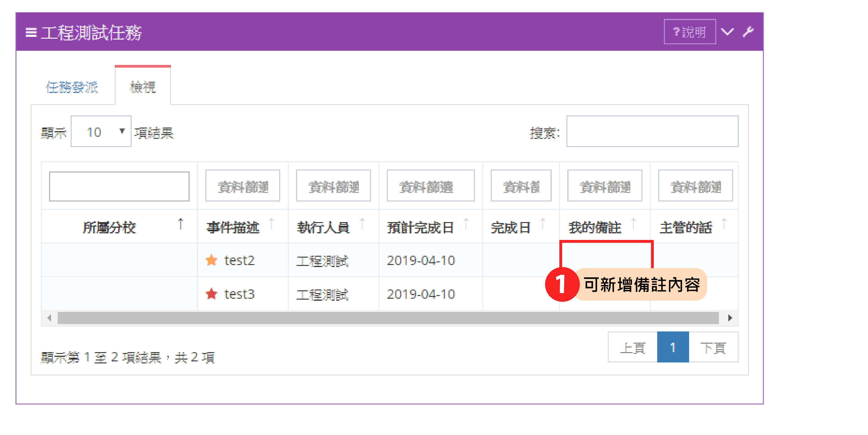Switch to the 任務發派 tab
Image resolution: width=868 pixels, height=435 pixels.
click(72, 87)
